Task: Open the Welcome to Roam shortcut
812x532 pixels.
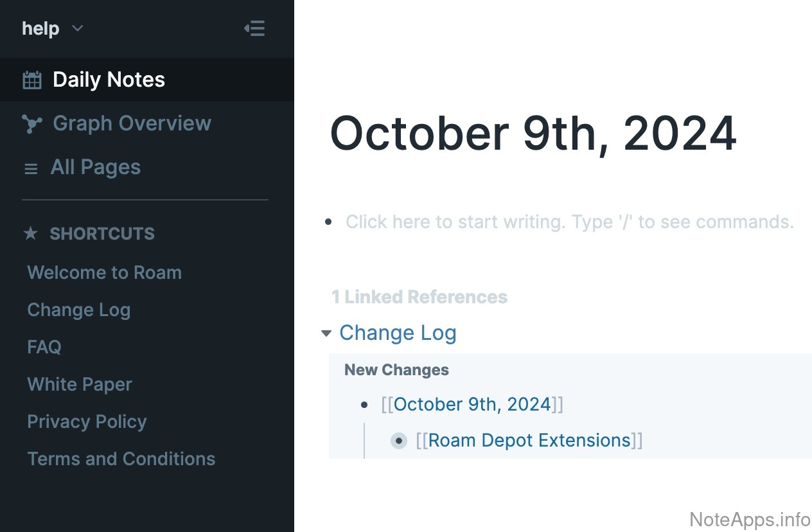Action: (x=104, y=272)
